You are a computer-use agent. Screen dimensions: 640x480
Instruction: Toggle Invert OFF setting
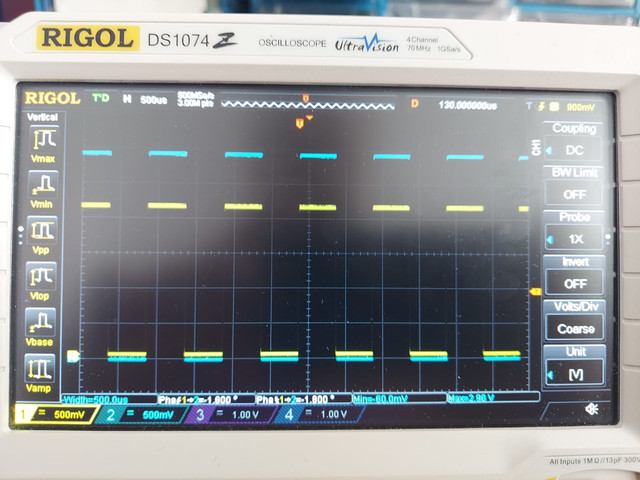[x=575, y=276]
